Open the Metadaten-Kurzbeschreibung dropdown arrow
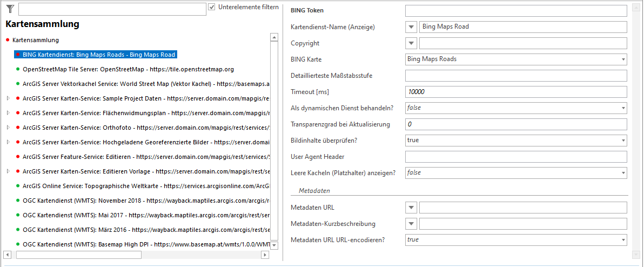 click(411, 224)
